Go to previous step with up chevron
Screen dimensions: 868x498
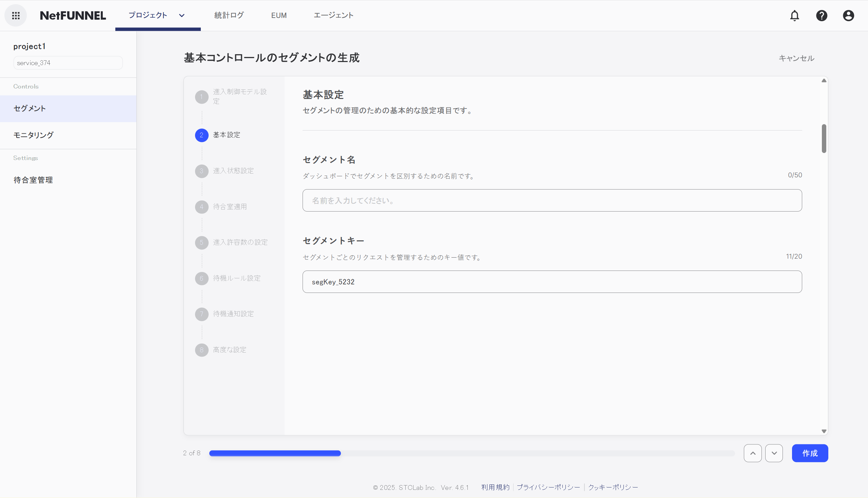(753, 453)
